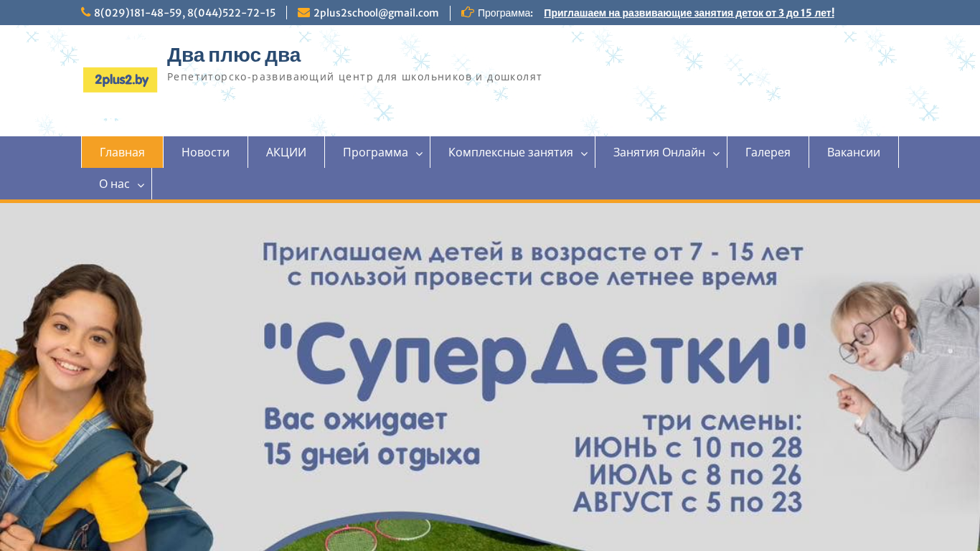Click the envelope email icon
This screenshot has height=551, width=980.
coord(303,12)
